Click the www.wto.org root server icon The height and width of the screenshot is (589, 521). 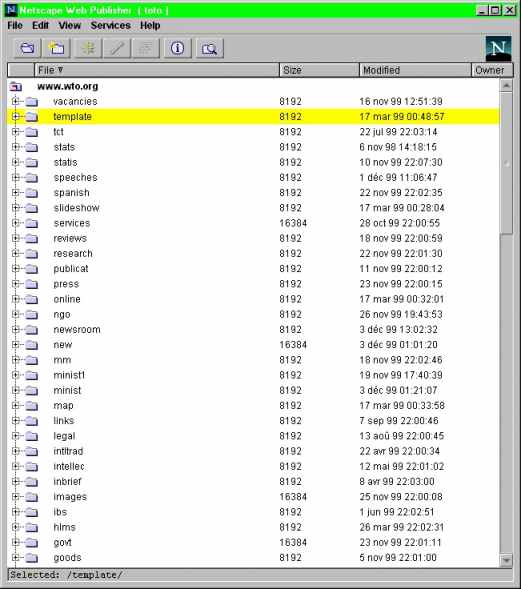[16, 86]
